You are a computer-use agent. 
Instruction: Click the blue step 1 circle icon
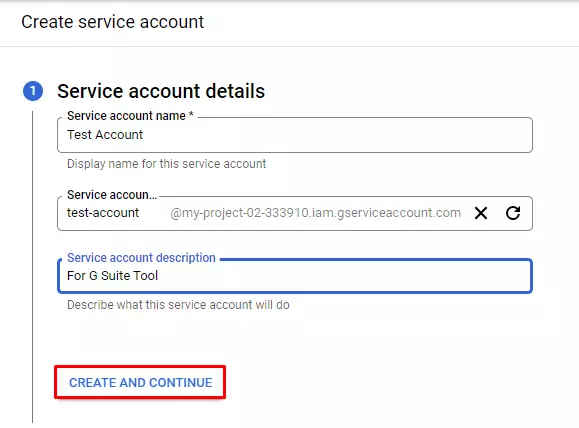(33, 91)
